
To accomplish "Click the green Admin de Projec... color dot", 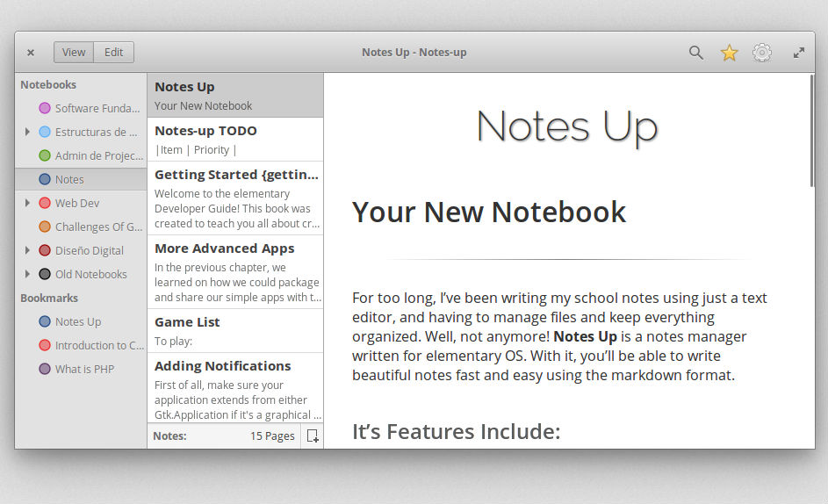I will pos(45,155).
